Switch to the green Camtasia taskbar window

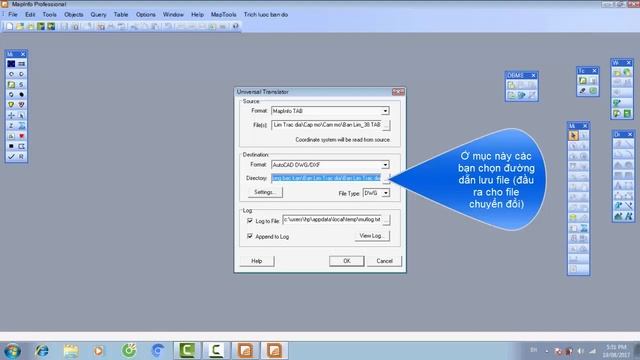[187, 350]
